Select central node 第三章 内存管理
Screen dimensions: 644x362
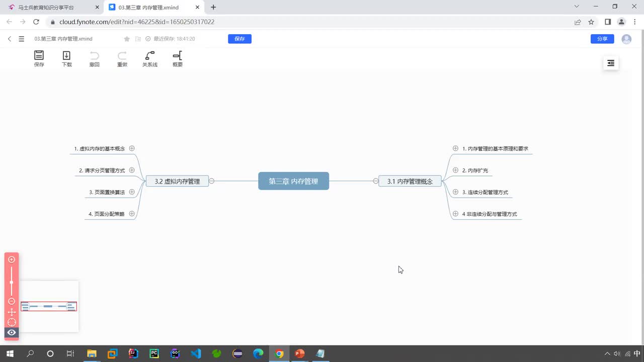(293, 181)
